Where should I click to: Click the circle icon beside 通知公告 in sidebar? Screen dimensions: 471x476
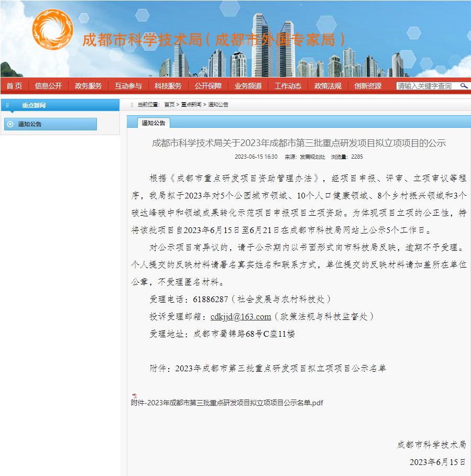coord(10,124)
